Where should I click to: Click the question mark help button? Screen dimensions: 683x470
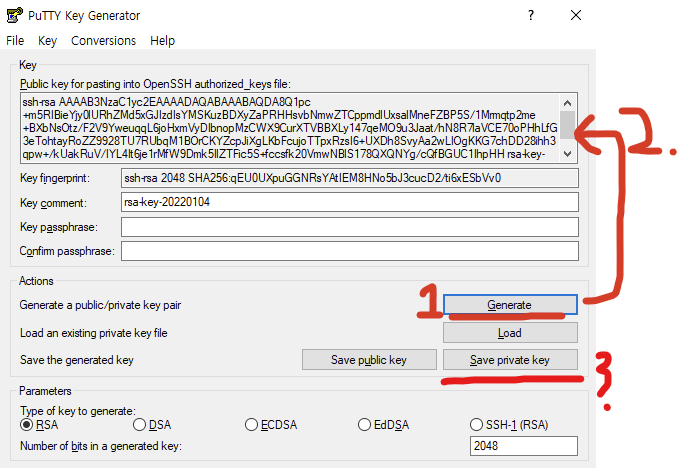tap(531, 15)
